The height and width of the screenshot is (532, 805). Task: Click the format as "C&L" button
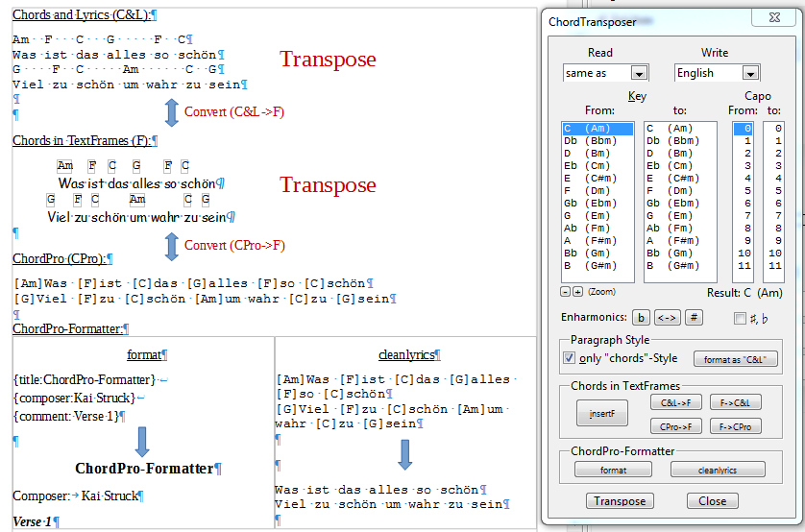click(x=735, y=359)
